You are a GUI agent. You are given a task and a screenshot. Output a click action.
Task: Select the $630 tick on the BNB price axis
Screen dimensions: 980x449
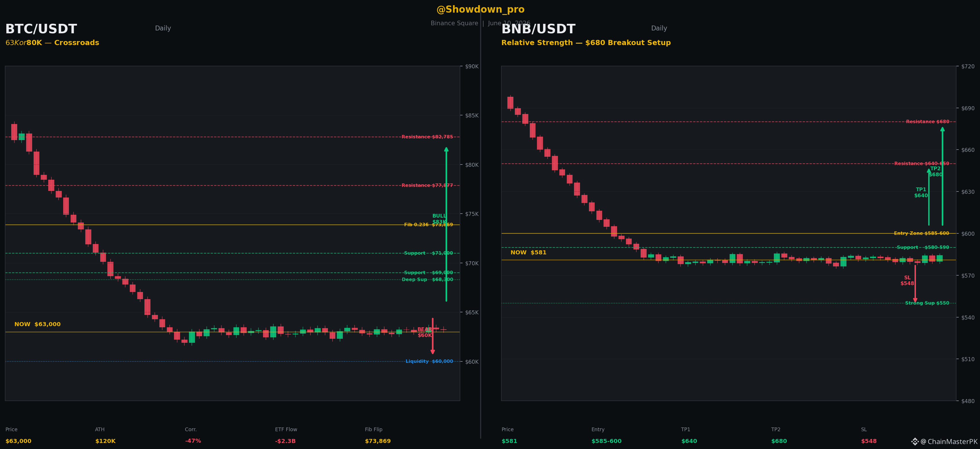[968, 192]
